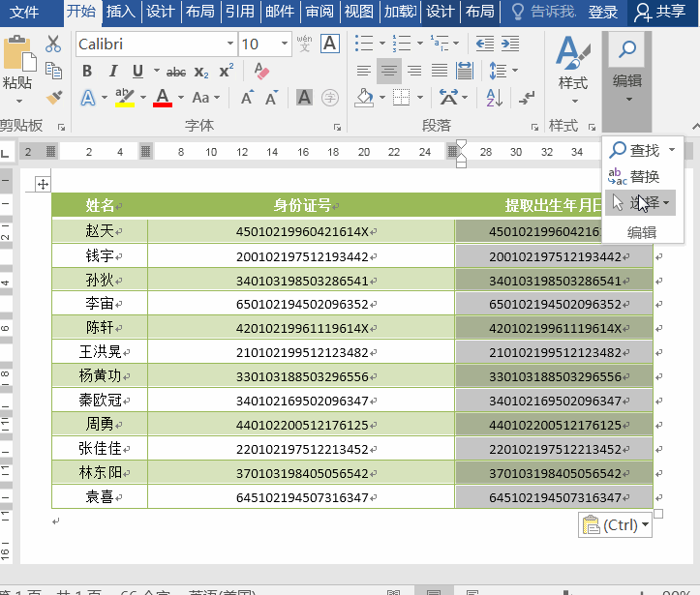Switch to the Insert (插入) tab
The image size is (700, 595).
tap(121, 12)
